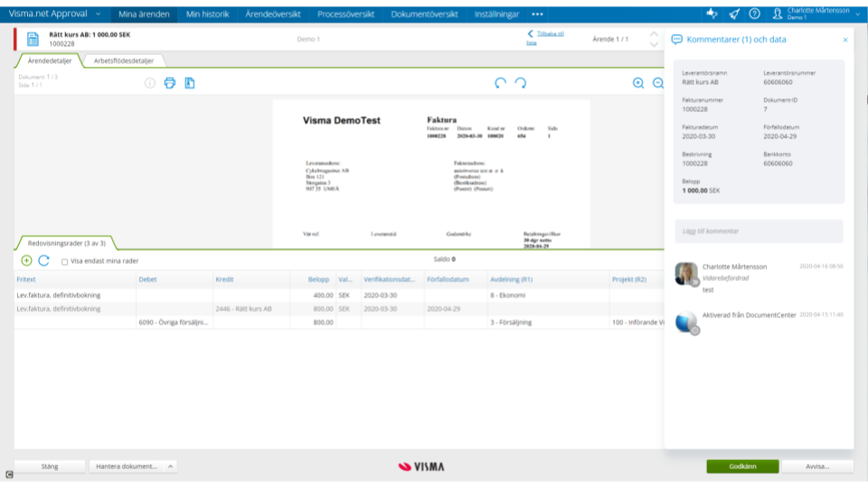Click the rocket icon in top bar

(734, 14)
